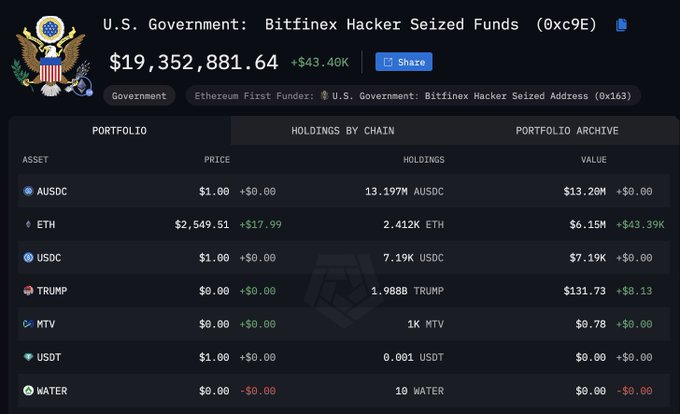Viewport: 680px width, 414px height.
Task: Click the holdings 7.19K USDC
Action: [413, 258]
